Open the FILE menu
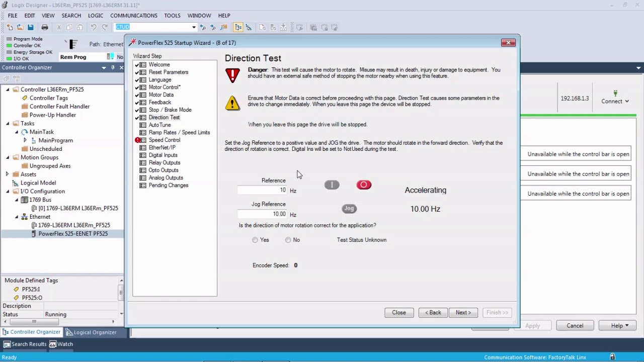 [13, 16]
